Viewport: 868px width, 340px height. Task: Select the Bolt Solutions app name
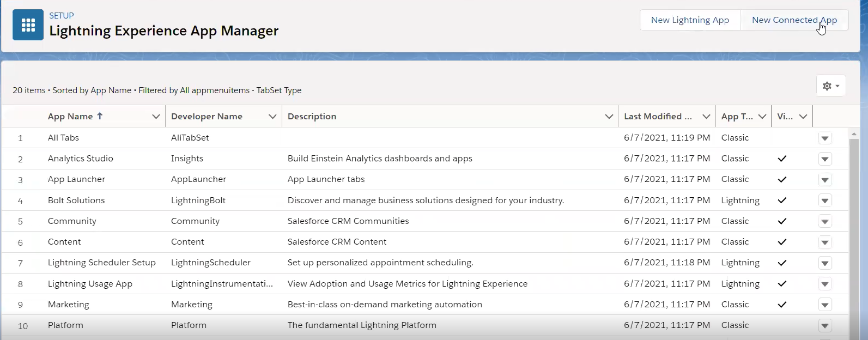76,201
